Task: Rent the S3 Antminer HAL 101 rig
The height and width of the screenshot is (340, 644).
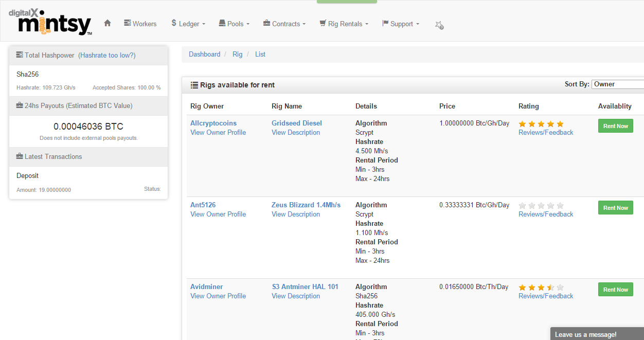Action: tap(615, 290)
